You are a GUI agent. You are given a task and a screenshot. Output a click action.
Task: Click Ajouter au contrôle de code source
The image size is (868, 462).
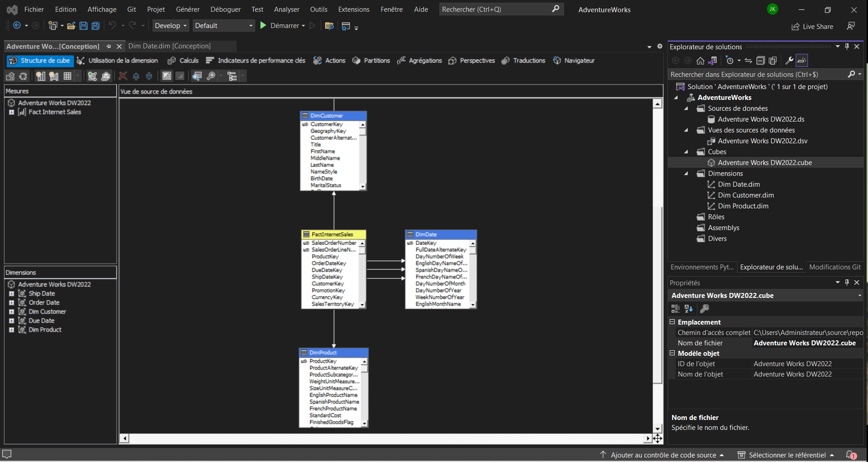pyautogui.click(x=663, y=455)
